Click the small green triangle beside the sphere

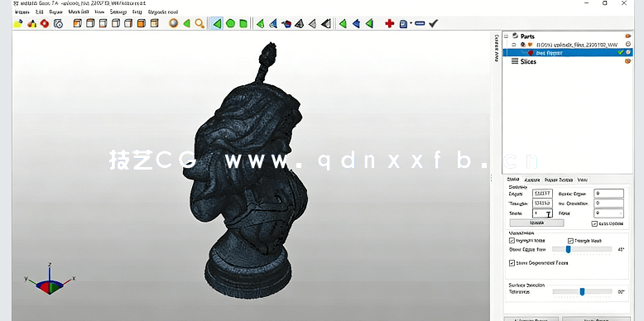[186, 23]
